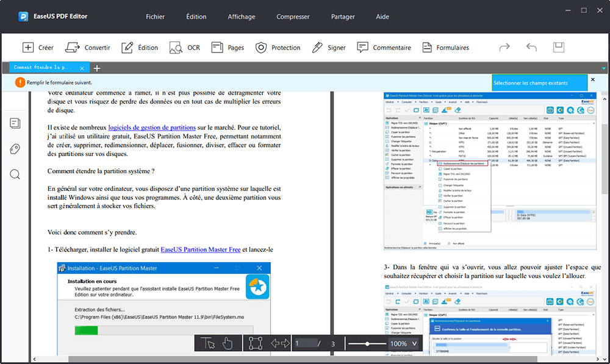Open the Créer tool
Image resolution: width=610 pixels, height=364 pixels.
pos(38,48)
